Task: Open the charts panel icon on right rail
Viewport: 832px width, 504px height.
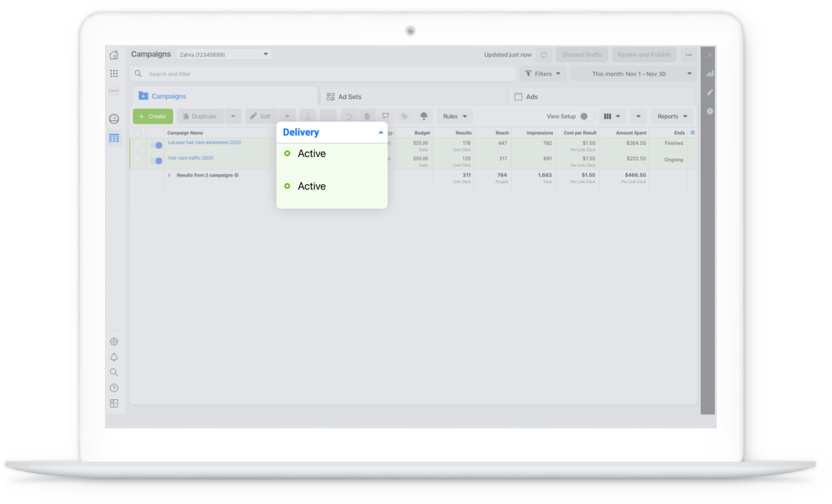Action: pos(710,73)
